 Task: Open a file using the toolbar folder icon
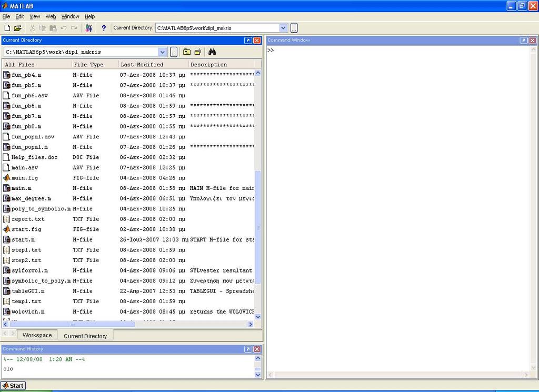[17, 28]
